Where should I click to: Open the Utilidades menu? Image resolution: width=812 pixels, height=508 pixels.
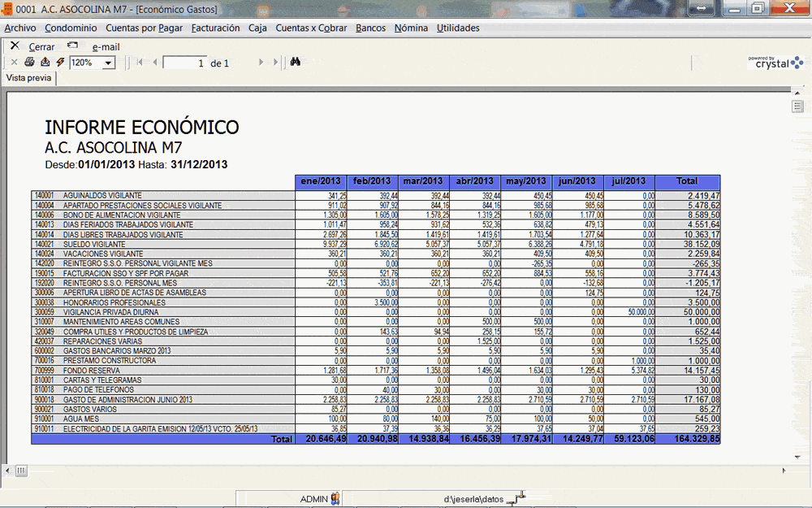pyautogui.click(x=458, y=28)
